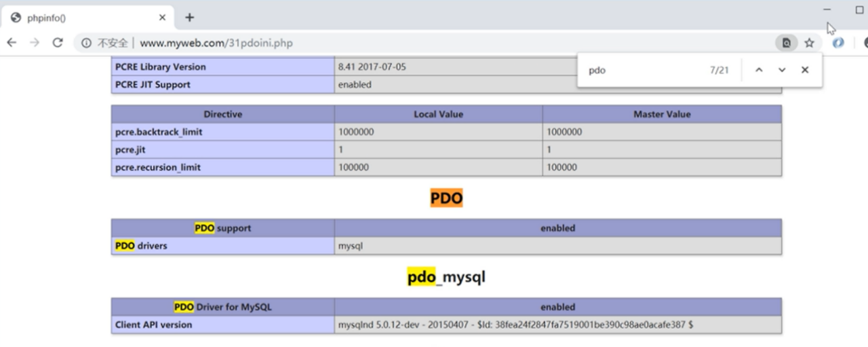Reload the page with the refresh icon
The image size is (868, 347).
coord(58,43)
